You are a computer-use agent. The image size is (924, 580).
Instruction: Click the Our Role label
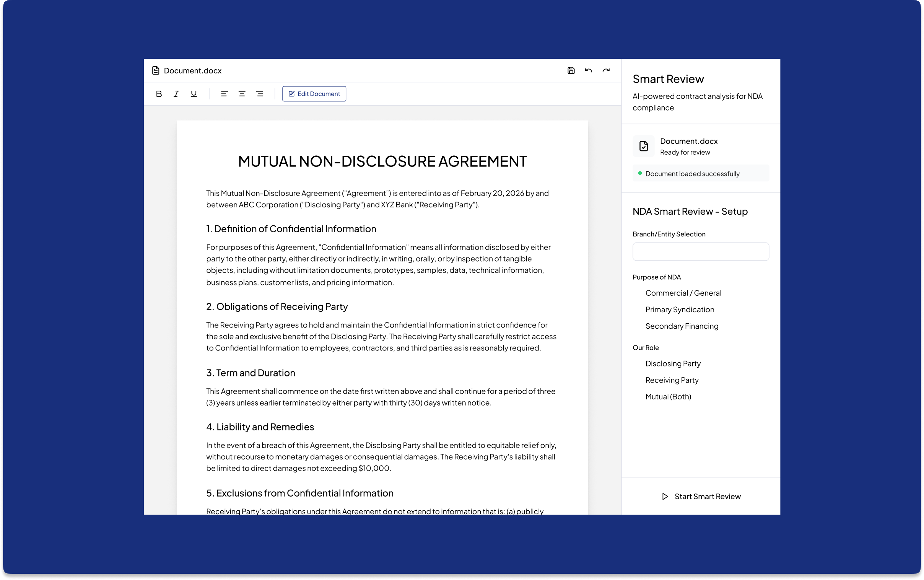tap(646, 348)
